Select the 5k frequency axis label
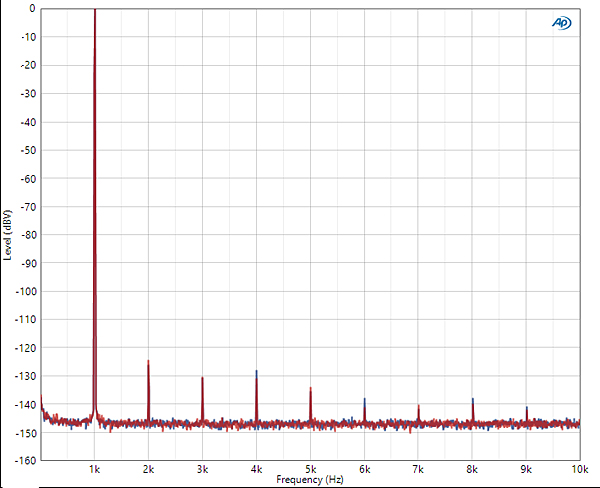 [310, 469]
